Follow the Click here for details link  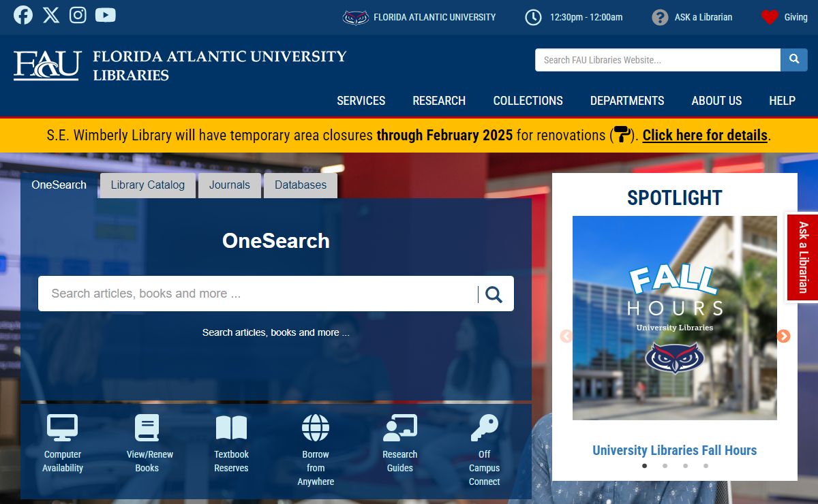705,135
